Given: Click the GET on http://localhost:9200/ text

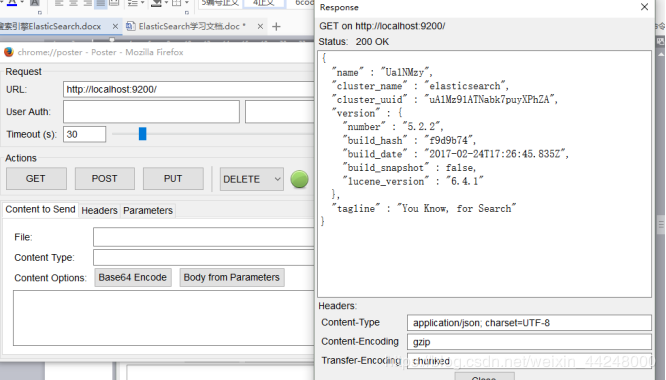Looking at the screenshot, I should (x=382, y=26).
